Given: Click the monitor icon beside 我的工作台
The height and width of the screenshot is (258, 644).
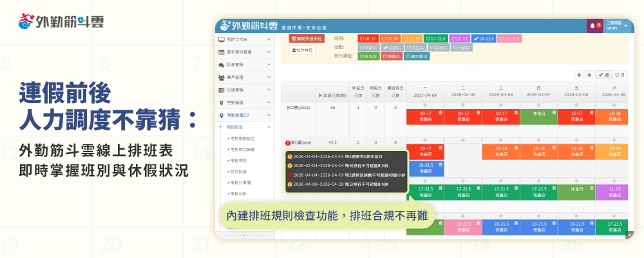Looking at the screenshot, I should tap(222, 39).
